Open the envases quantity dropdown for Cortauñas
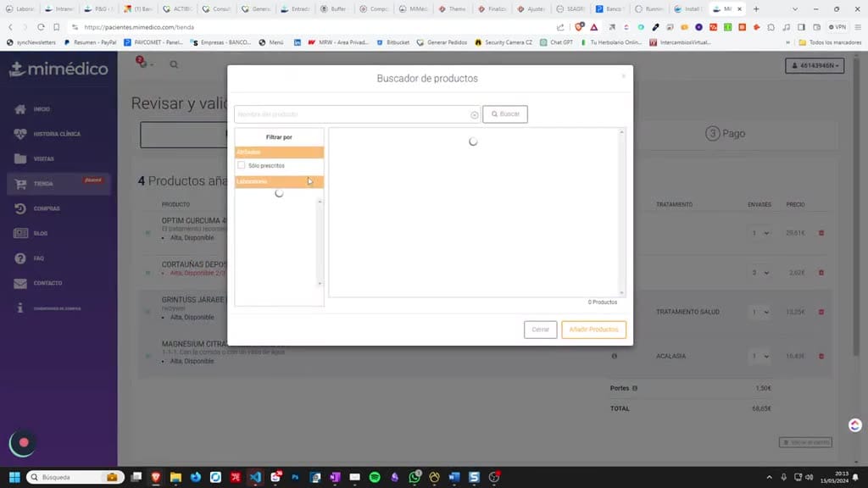The height and width of the screenshot is (488, 868). (x=760, y=273)
